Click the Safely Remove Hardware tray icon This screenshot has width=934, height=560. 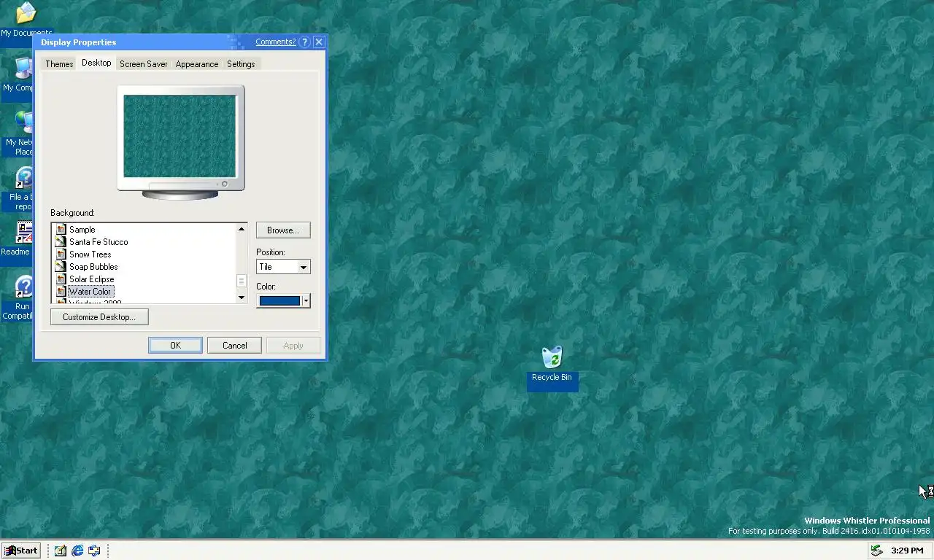coord(876,551)
